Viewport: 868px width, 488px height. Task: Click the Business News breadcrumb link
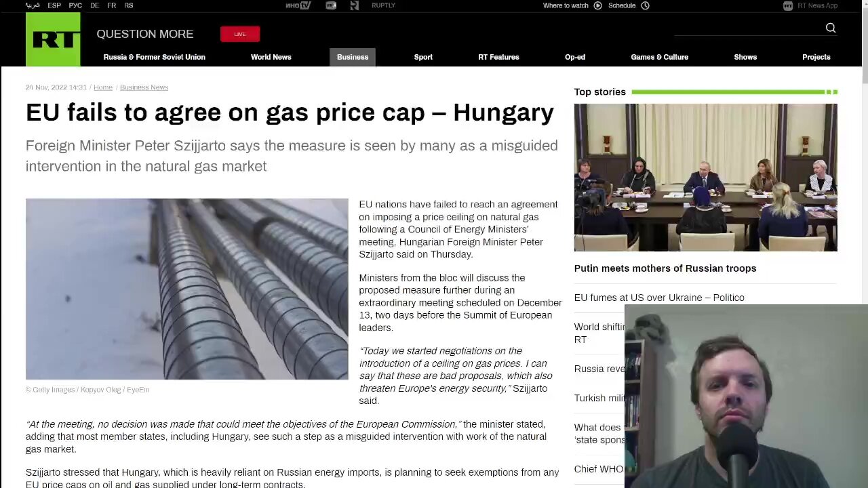[x=144, y=87]
